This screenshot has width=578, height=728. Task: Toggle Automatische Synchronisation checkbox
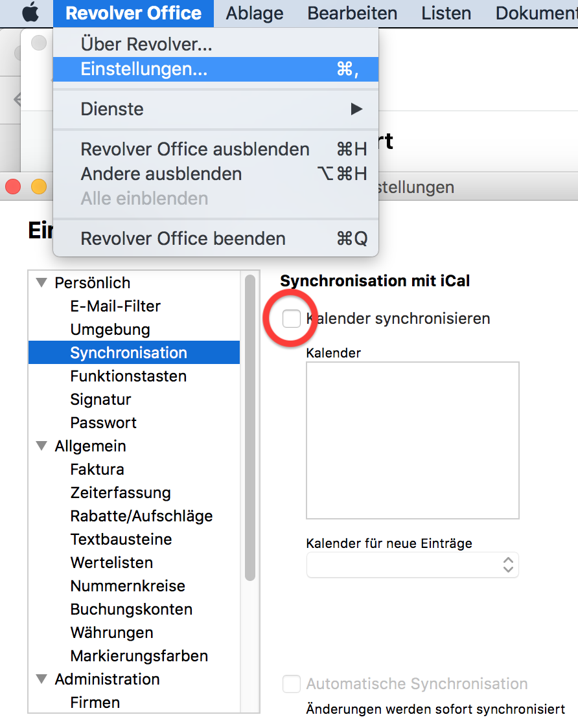[x=292, y=684]
